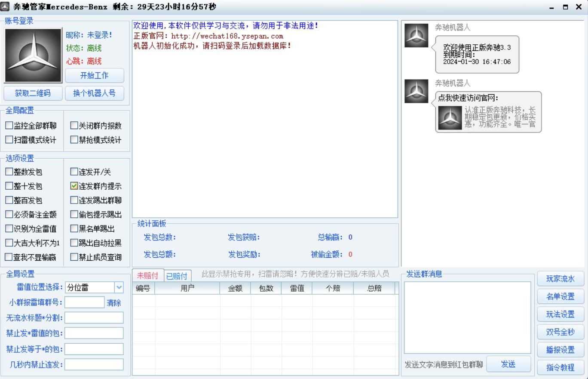The width and height of the screenshot is (588, 379).
Task: Click the 昵称: 未登录! status text
Action: click(89, 35)
